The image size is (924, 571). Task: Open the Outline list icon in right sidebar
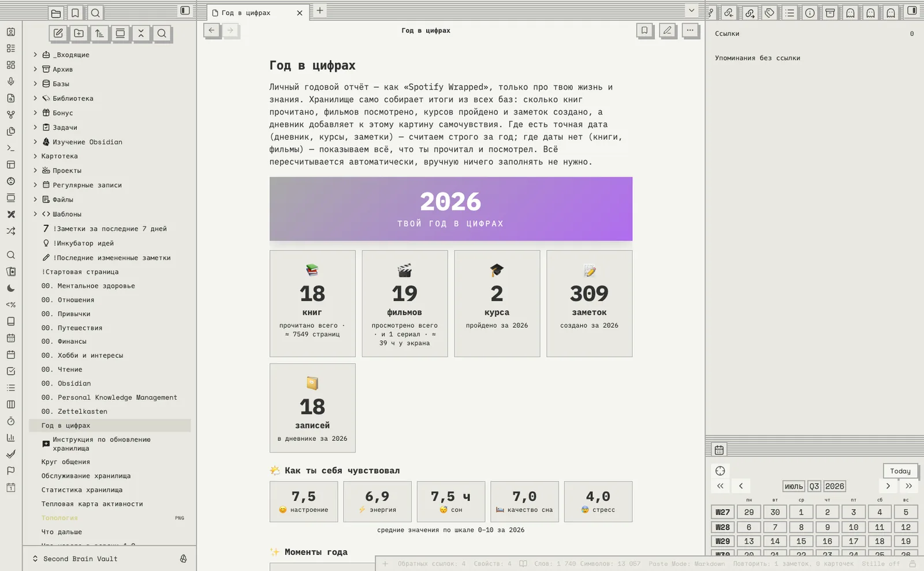[x=789, y=13]
